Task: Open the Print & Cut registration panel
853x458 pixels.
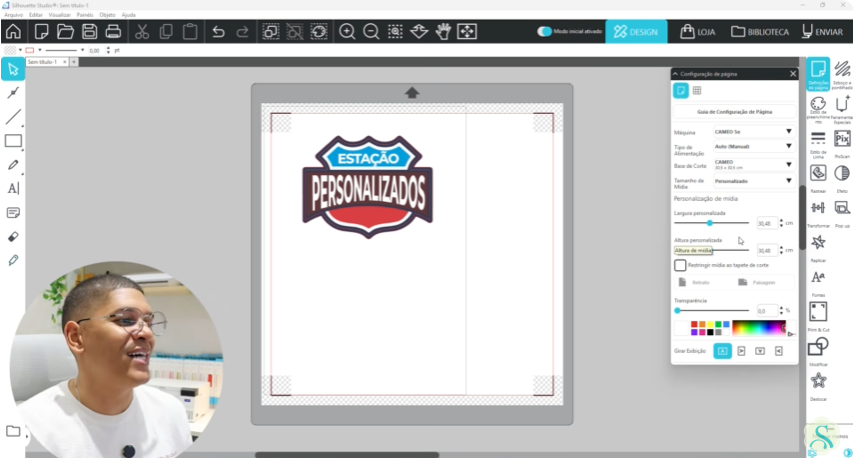Action: (x=818, y=316)
